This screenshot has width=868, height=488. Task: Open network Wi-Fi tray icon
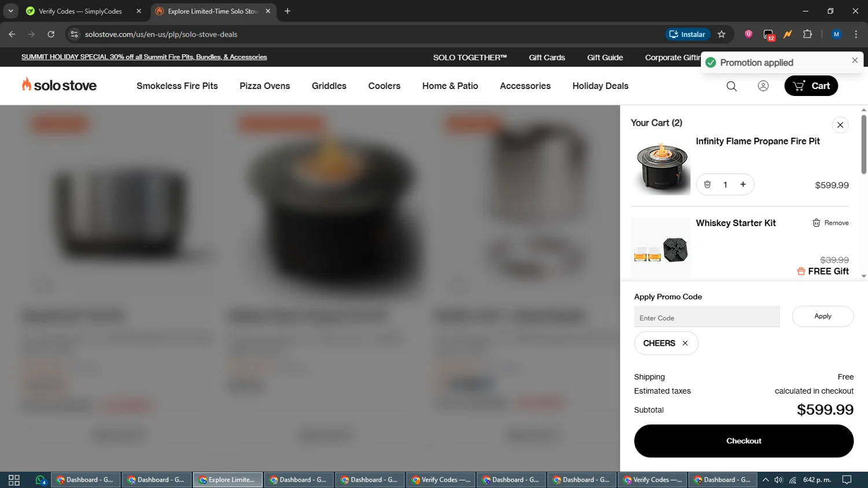[793, 480]
